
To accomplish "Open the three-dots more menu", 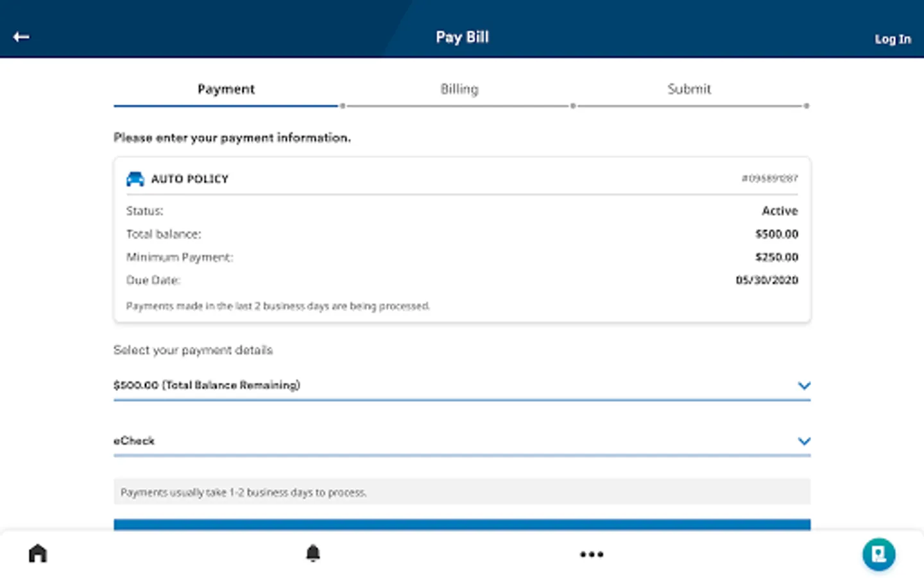I will tap(591, 554).
